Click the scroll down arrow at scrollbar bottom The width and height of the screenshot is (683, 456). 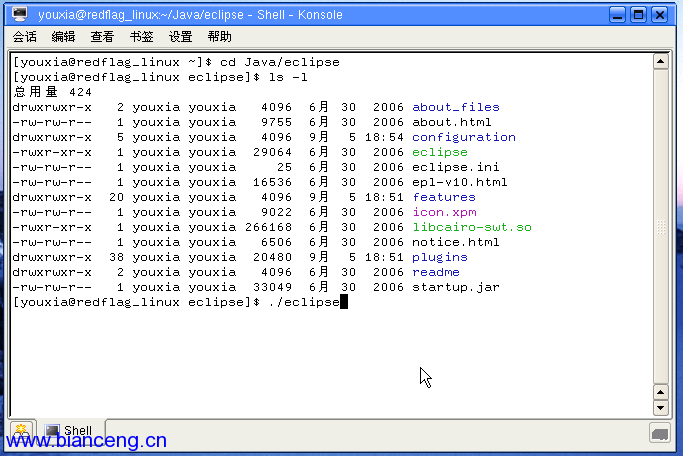pyautogui.click(x=661, y=408)
